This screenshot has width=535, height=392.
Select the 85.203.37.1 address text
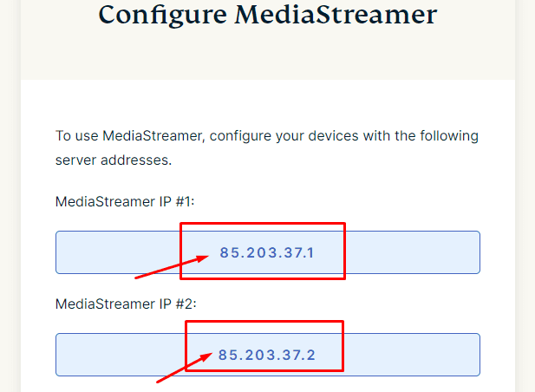click(266, 253)
